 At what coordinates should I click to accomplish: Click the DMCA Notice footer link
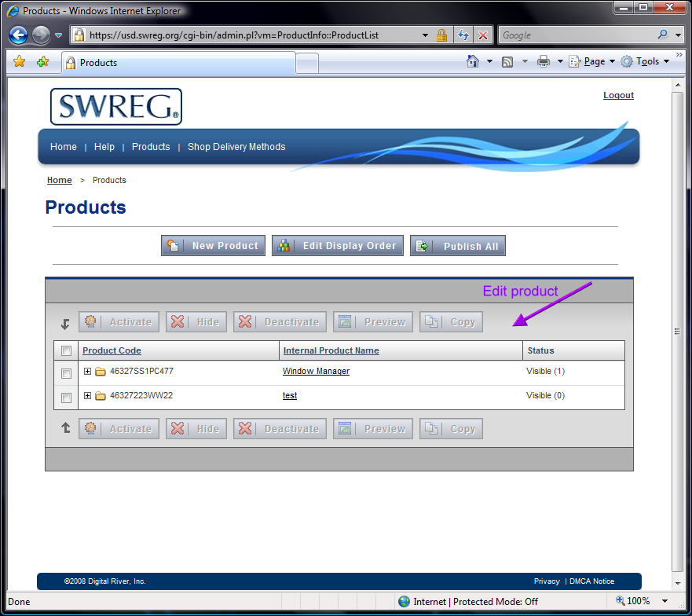pyautogui.click(x=591, y=581)
